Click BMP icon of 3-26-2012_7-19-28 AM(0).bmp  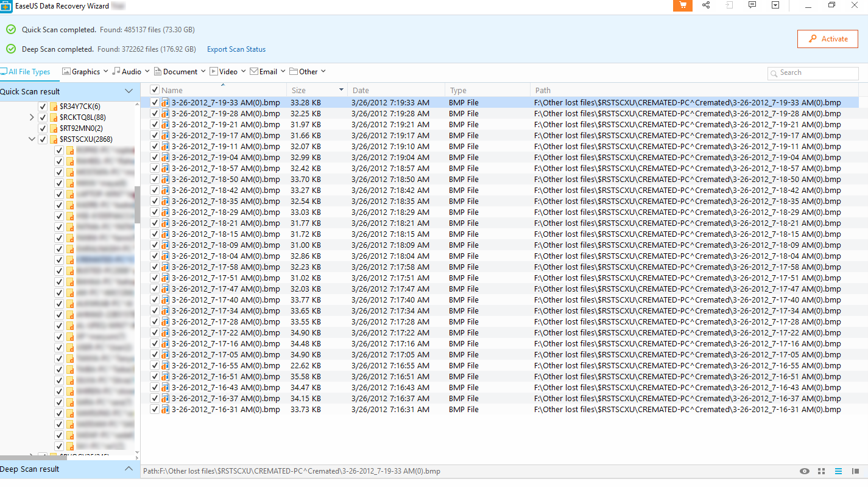point(165,114)
